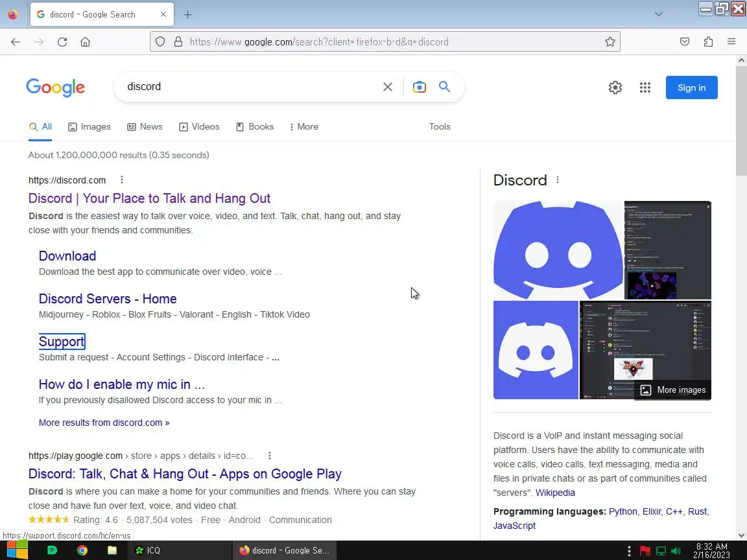This screenshot has width=747, height=560.
Task: Open options menu for the Google Play result
Action: tap(270, 456)
